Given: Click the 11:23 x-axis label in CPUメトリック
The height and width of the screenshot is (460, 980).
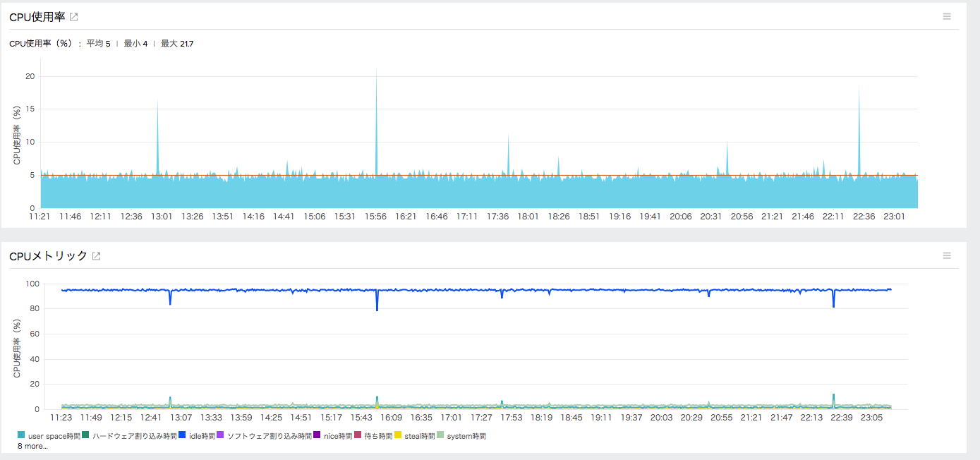Looking at the screenshot, I should [62, 418].
